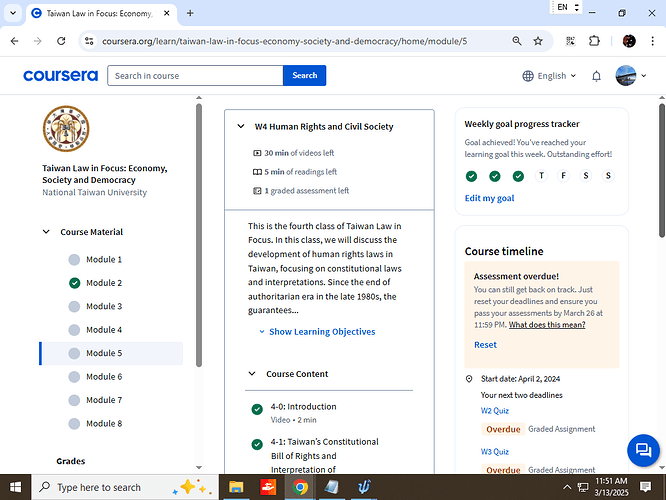Close the Taiwan Law in Focus tab
Viewport: 666px width, 500px height.
167,13
